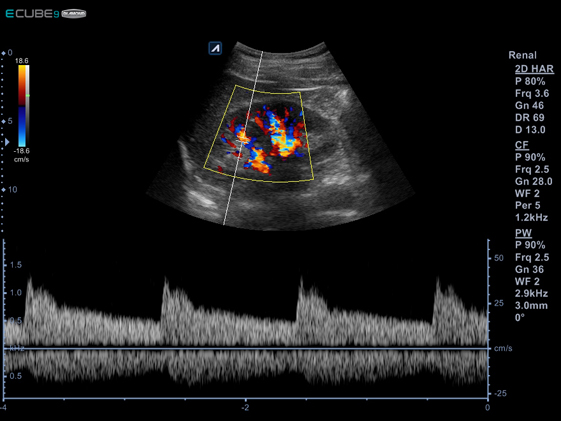Click the cm/s unit under color bar
This screenshot has width=561, height=421.
tap(21, 159)
